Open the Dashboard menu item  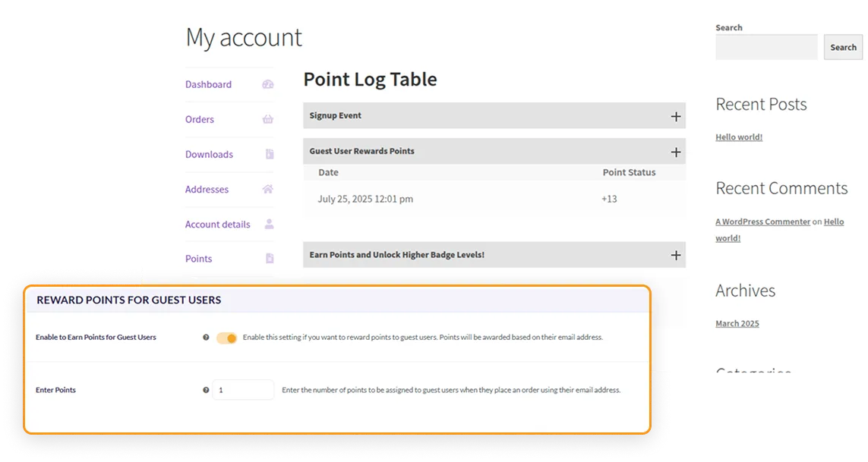208,84
